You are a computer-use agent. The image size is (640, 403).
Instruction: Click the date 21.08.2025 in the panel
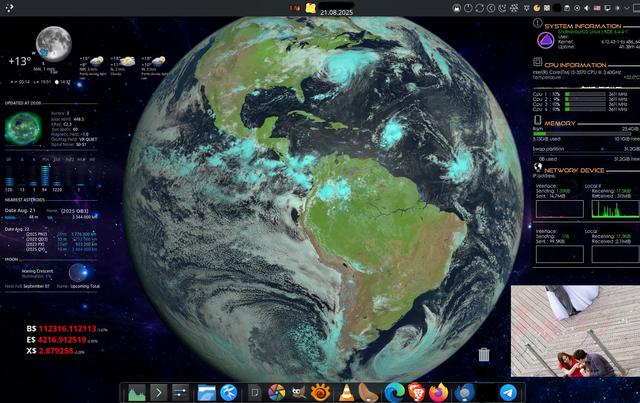(x=336, y=12)
